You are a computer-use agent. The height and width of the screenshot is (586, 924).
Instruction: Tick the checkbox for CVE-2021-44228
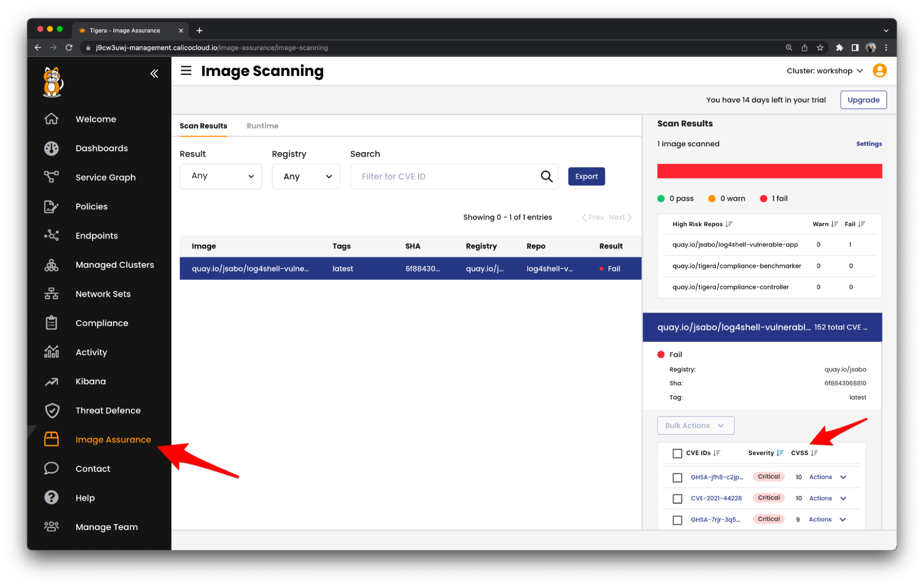click(x=677, y=499)
